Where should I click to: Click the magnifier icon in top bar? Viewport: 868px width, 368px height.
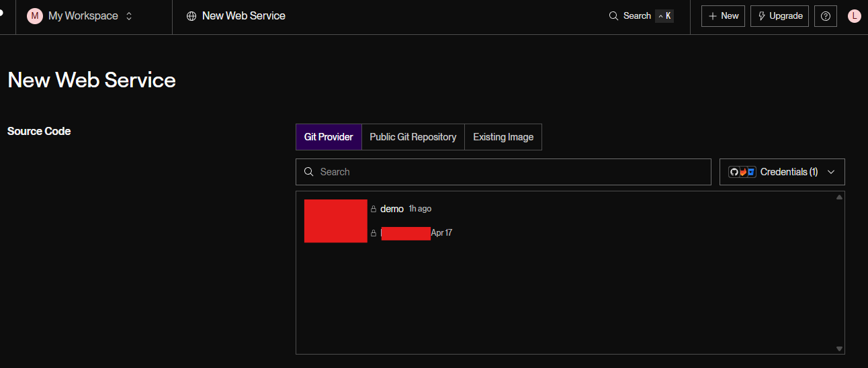pos(613,16)
